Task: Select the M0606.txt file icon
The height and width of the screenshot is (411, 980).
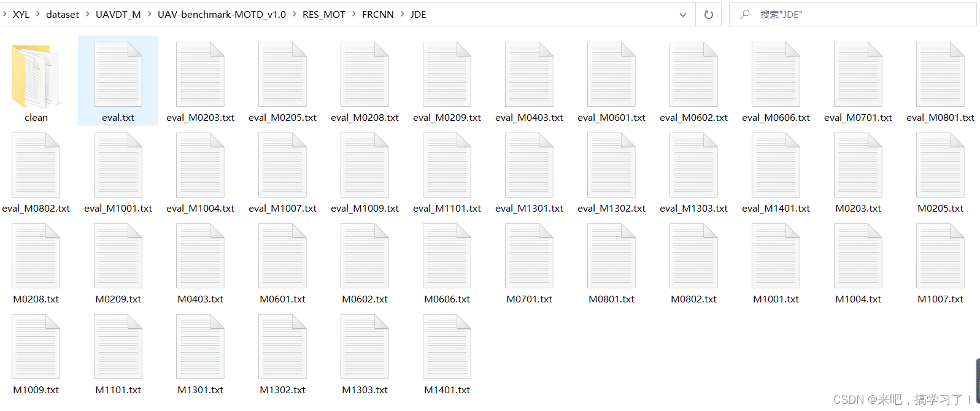Action: coord(447,256)
